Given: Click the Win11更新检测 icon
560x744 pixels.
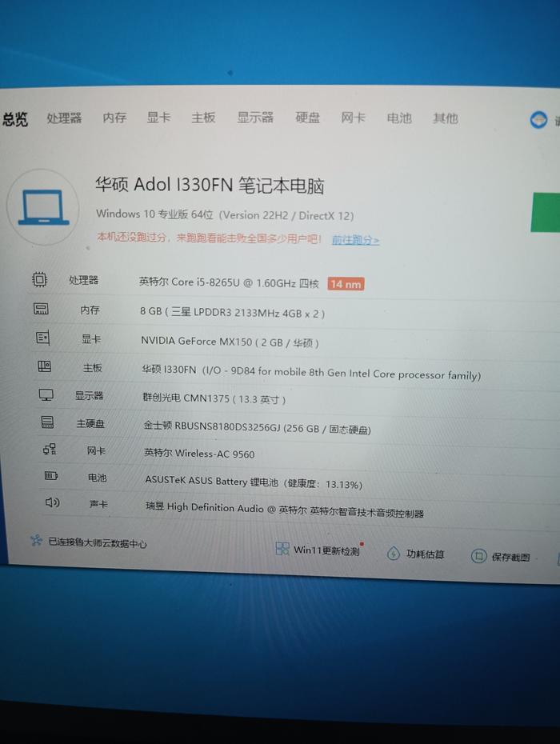Looking at the screenshot, I should tap(282, 549).
